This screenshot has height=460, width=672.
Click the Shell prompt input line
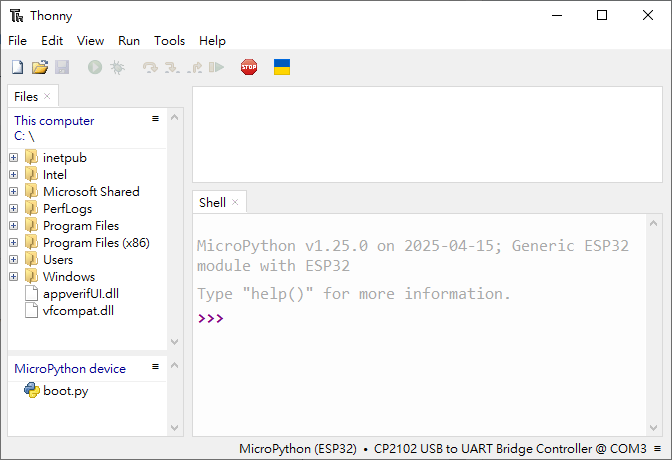coord(420,319)
